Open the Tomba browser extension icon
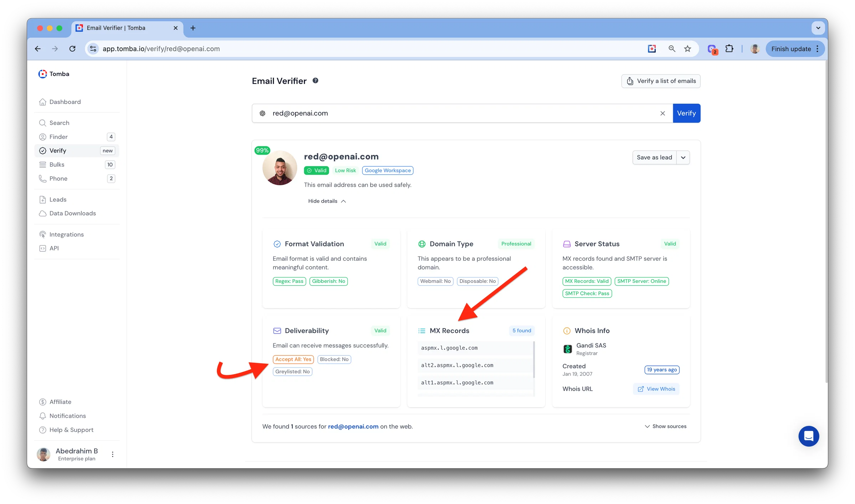This screenshot has width=855, height=504. click(652, 49)
